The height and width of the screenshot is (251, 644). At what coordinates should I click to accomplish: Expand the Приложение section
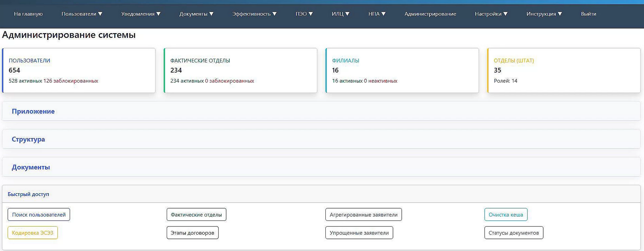coord(321,111)
